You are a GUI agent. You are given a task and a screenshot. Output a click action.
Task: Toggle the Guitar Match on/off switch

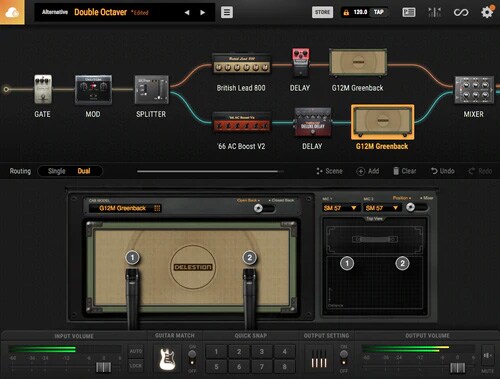point(192,358)
